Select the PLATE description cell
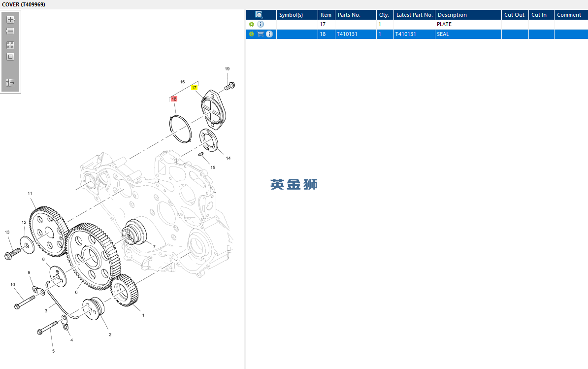Viewport: 588px width, 369px height. coord(468,24)
